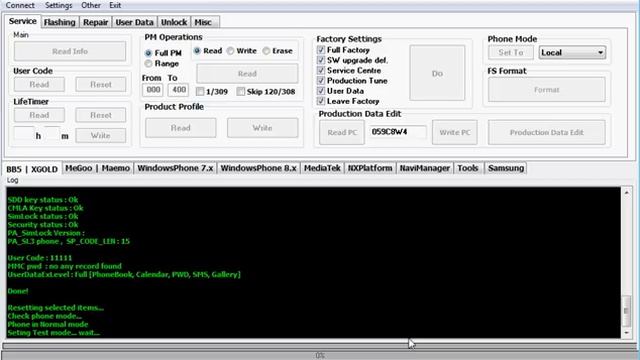Click Product Profile Write button
Image resolution: width=640 pixels, height=360 pixels.
262,128
